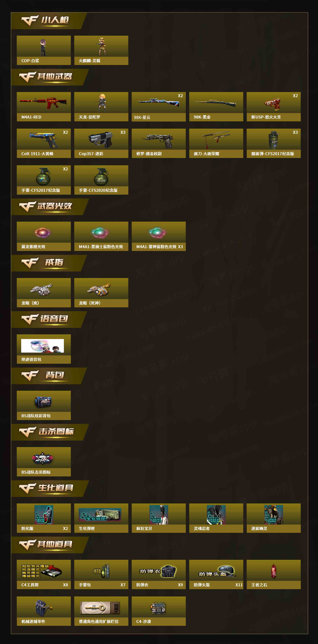
Task: Select the COP-白鲨 character item
Action: pos(44,50)
